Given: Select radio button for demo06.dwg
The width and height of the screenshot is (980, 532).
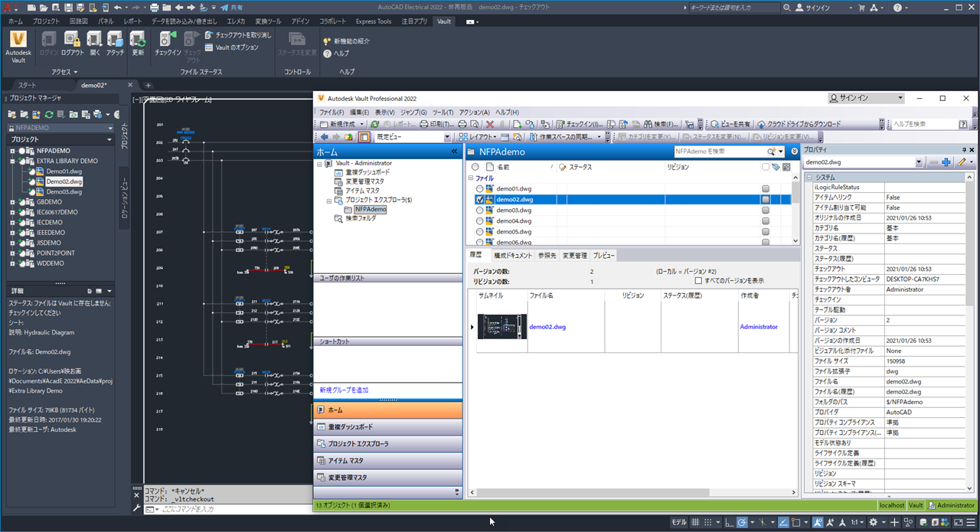Looking at the screenshot, I should coord(480,242).
